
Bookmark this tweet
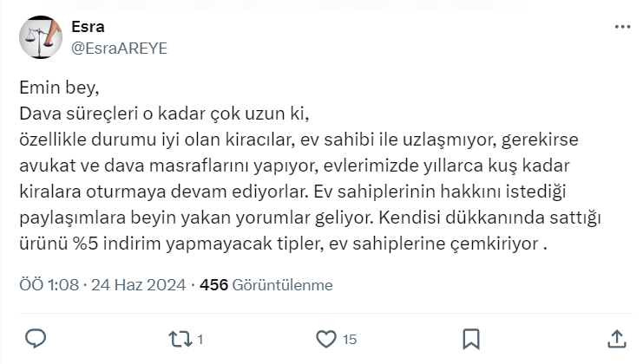pyautogui.click(x=471, y=338)
